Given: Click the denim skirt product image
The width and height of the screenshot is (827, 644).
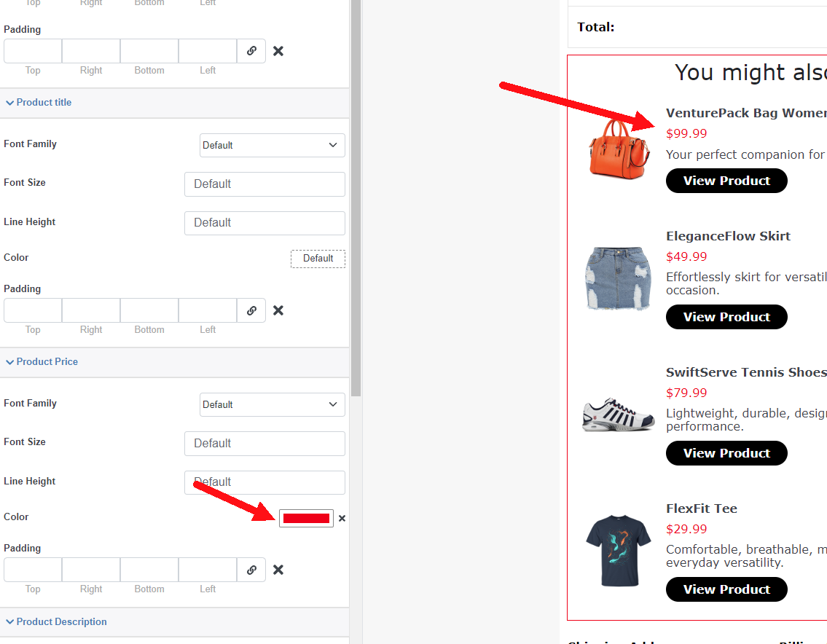Looking at the screenshot, I should click(618, 278).
